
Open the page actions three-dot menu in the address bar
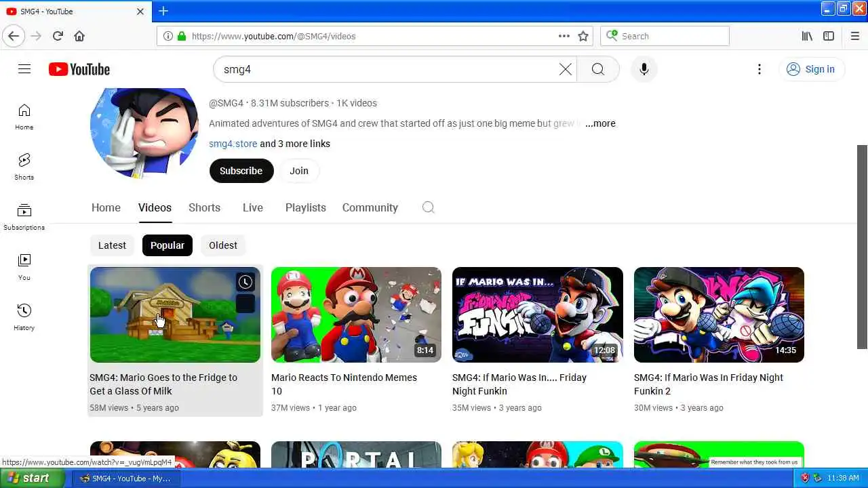click(564, 36)
